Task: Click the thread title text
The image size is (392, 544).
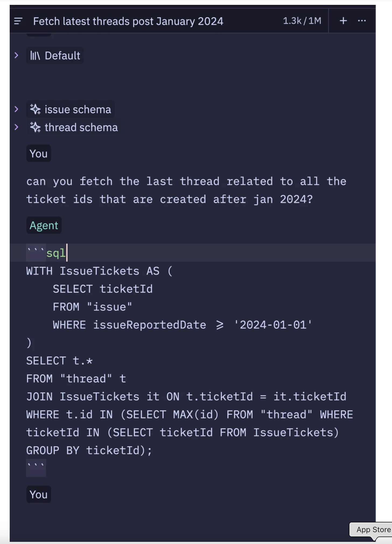Action: 128,21
